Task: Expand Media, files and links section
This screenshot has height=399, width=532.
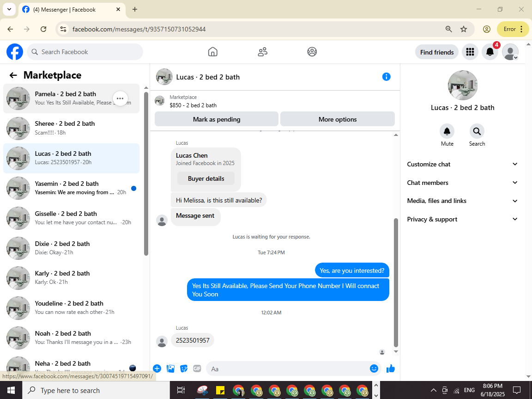Action: (x=462, y=201)
